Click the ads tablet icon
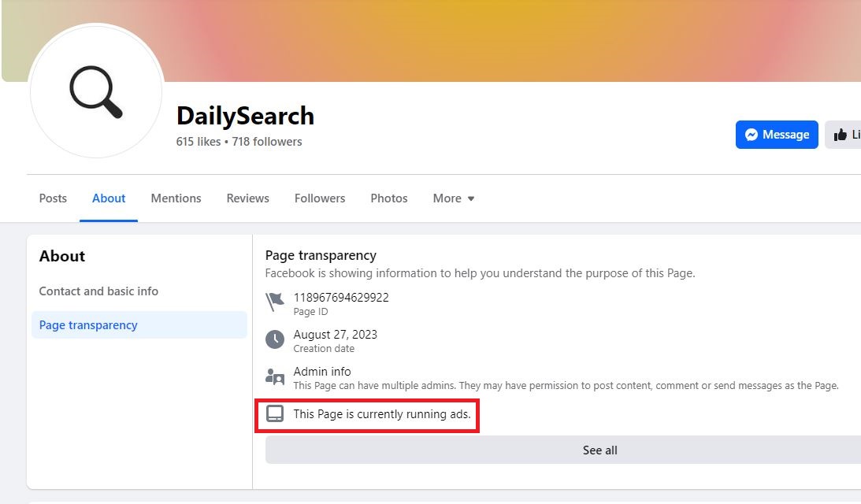This screenshot has width=861, height=504. point(275,413)
